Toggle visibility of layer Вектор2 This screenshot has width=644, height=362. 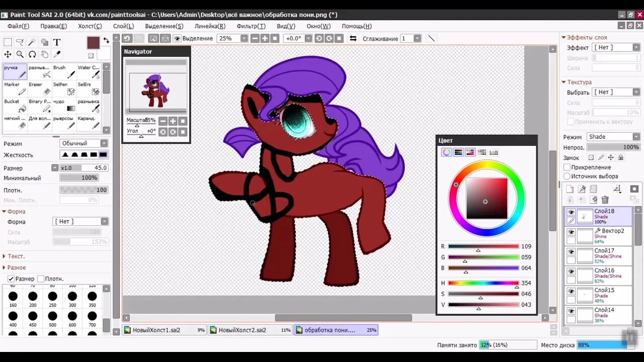[571, 232]
